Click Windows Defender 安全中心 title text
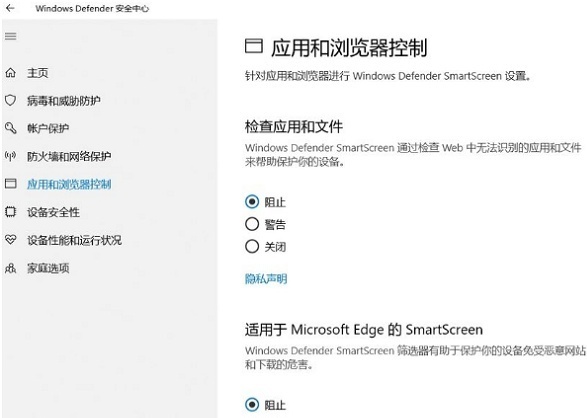 coord(92,8)
